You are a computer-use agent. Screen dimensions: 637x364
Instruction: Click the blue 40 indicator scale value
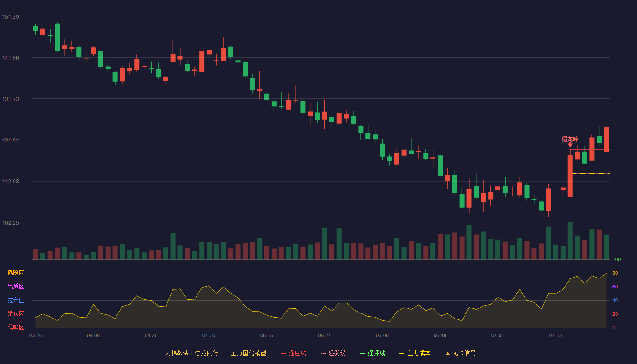point(615,300)
